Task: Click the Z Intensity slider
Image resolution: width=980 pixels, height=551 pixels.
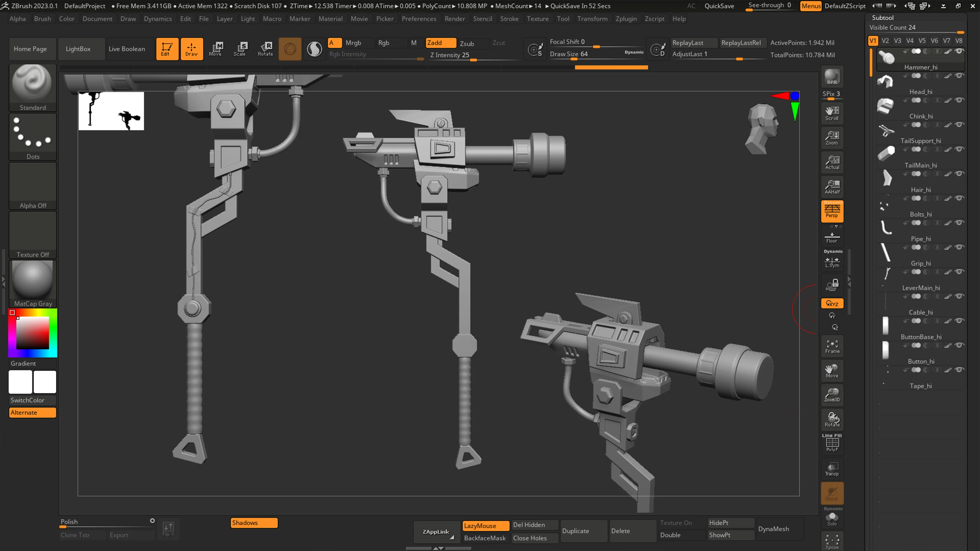Action: tap(474, 55)
